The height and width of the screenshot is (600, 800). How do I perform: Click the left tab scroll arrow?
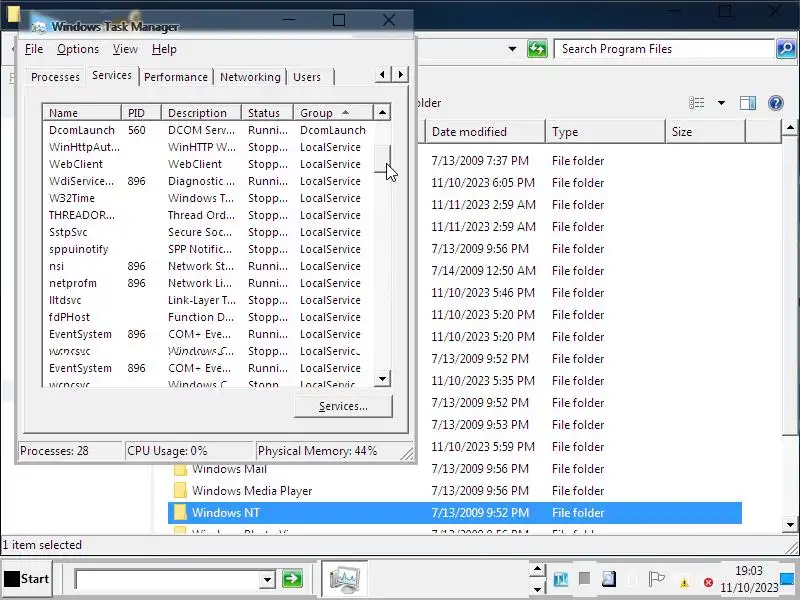(382, 74)
